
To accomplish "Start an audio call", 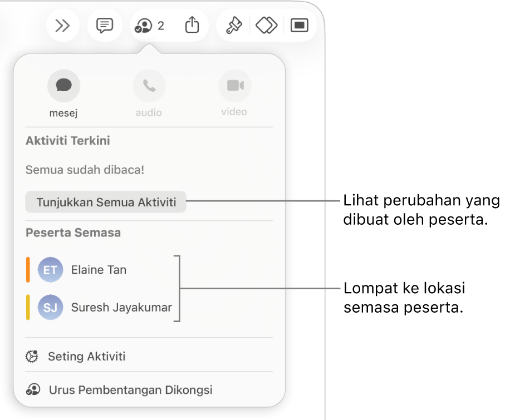I will coord(149,86).
